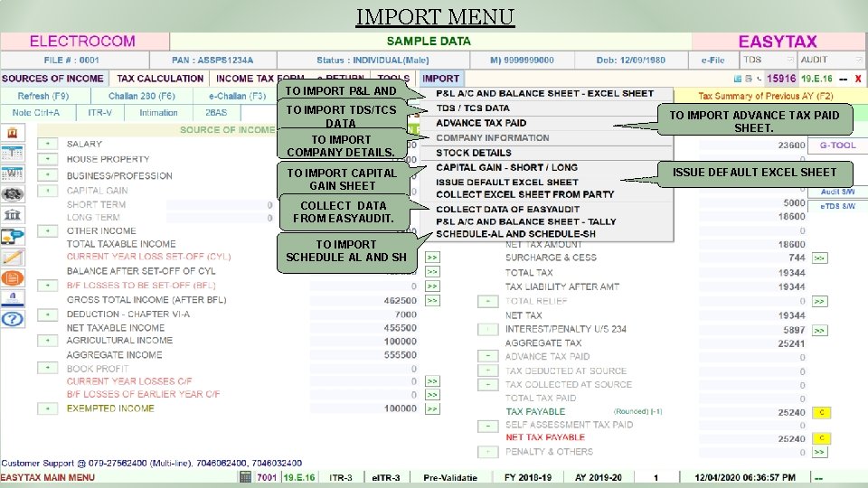Click the blue stamp icon in sidebar
Viewport: 868px width, 488px height.
(x=12, y=299)
